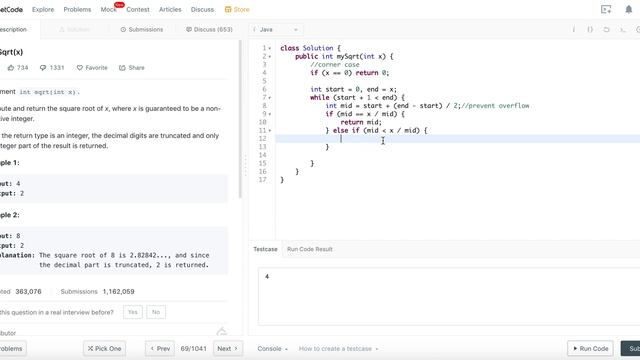Click the 69/1041 problem counter
The width and height of the screenshot is (640, 360).
click(x=193, y=349)
